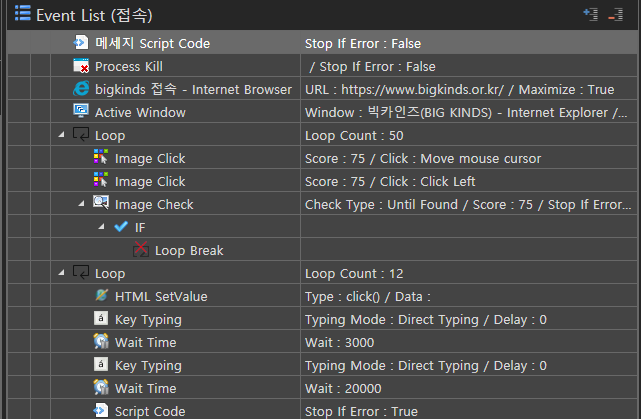Click the Event List (접속) title

pos(94,15)
